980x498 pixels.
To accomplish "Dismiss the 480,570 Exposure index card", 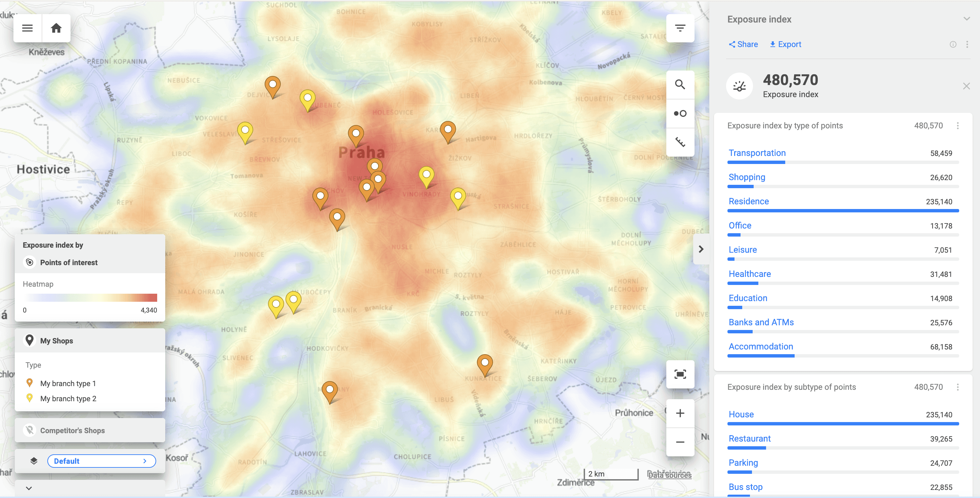I will pyautogui.click(x=967, y=86).
